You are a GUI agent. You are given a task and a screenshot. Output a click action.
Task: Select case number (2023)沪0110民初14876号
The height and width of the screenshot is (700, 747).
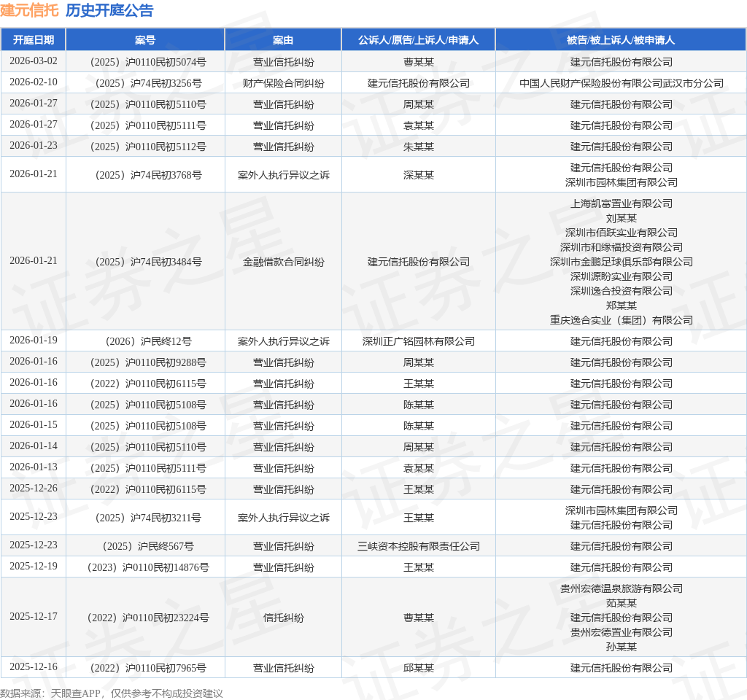(x=148, y=567)
